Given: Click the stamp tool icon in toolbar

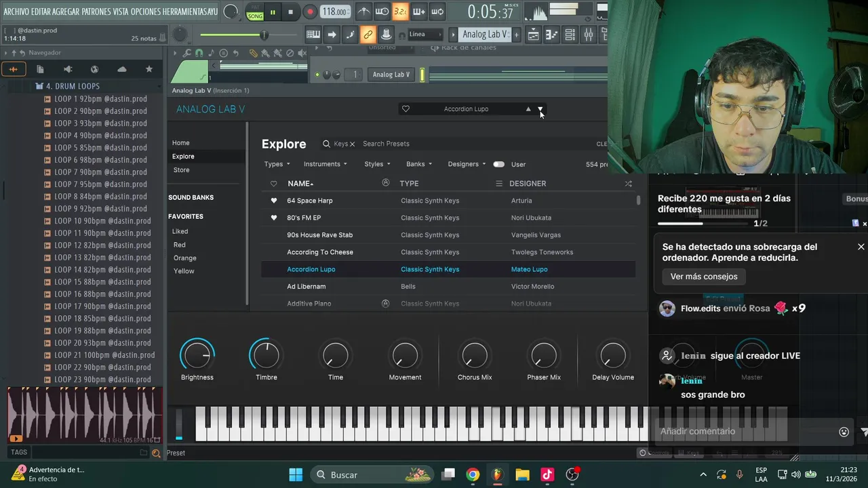Looking at the screenshot, I should coord(385,35).
